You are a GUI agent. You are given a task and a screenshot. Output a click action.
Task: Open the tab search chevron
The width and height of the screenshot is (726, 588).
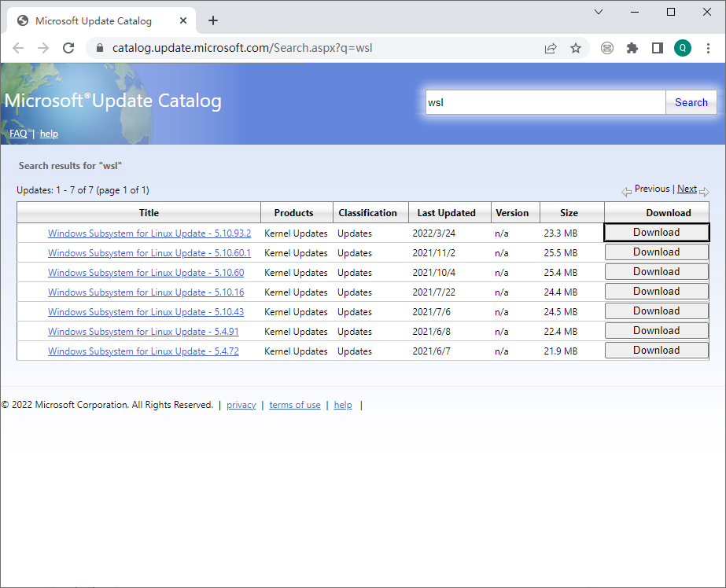(599, 12)
